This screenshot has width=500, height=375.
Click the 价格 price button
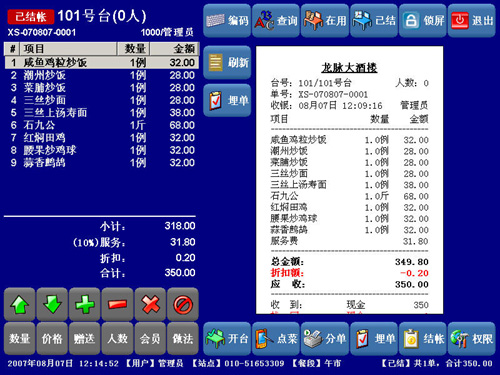[x=52, y=339]
